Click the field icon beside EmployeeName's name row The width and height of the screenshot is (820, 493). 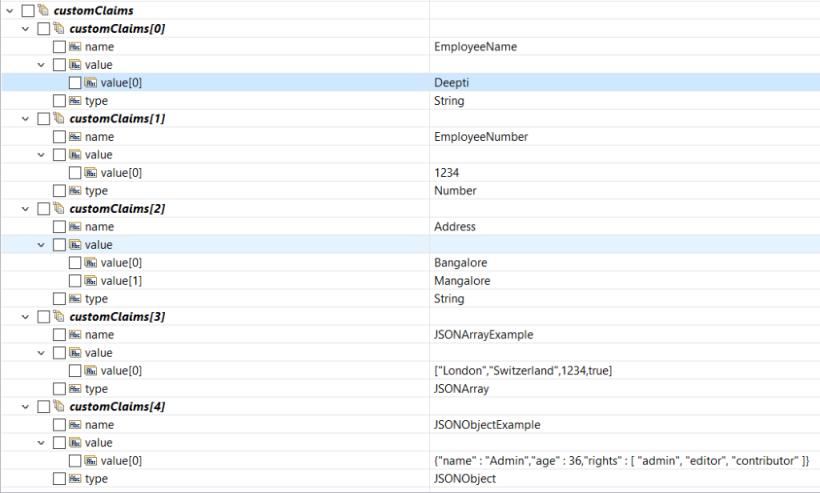75,46
